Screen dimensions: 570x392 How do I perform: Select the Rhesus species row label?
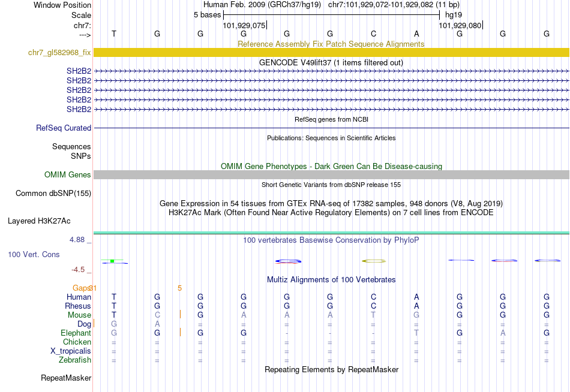pyautogui.click(x=78, y=306)
